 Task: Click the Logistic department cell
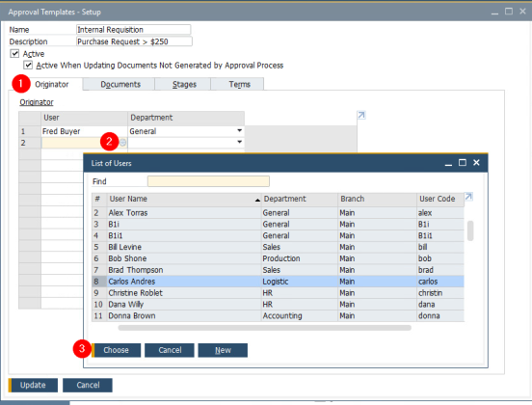pos(300,282)
